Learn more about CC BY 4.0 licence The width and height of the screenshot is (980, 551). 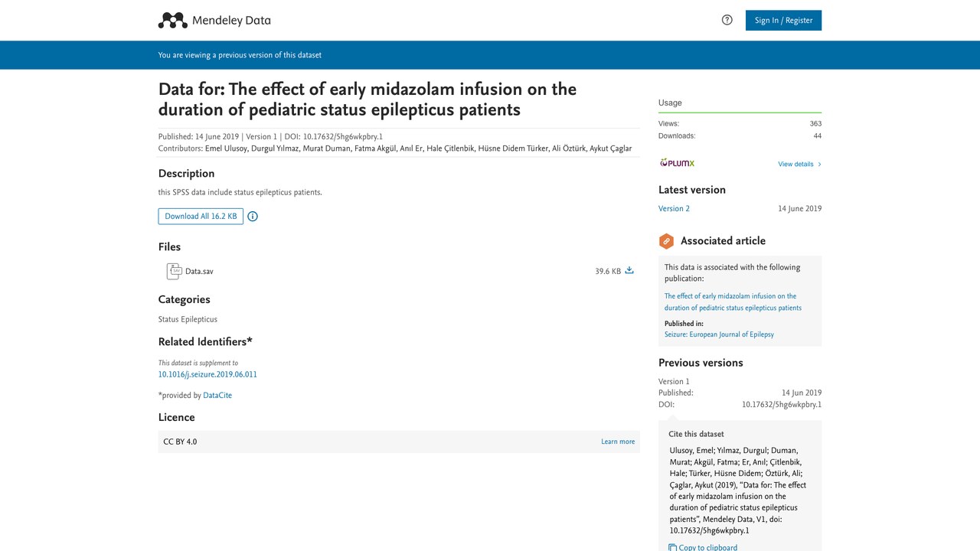coord(618,442)
